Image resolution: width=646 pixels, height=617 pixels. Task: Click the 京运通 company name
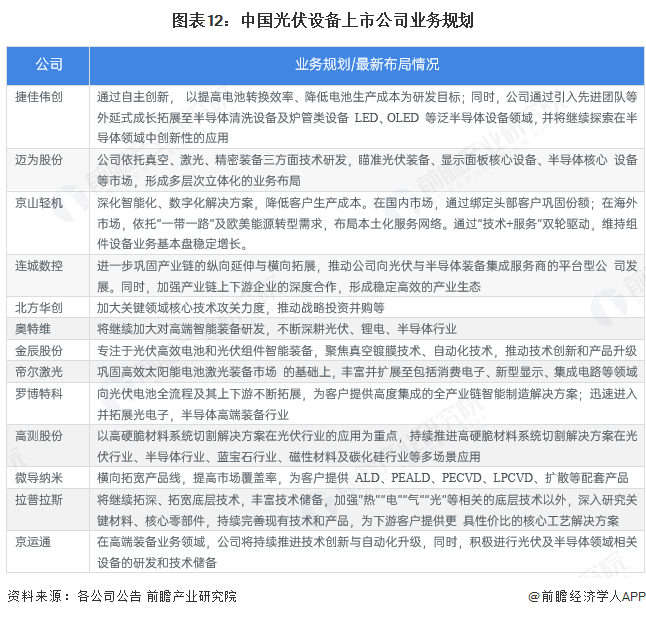pos(32,540)
